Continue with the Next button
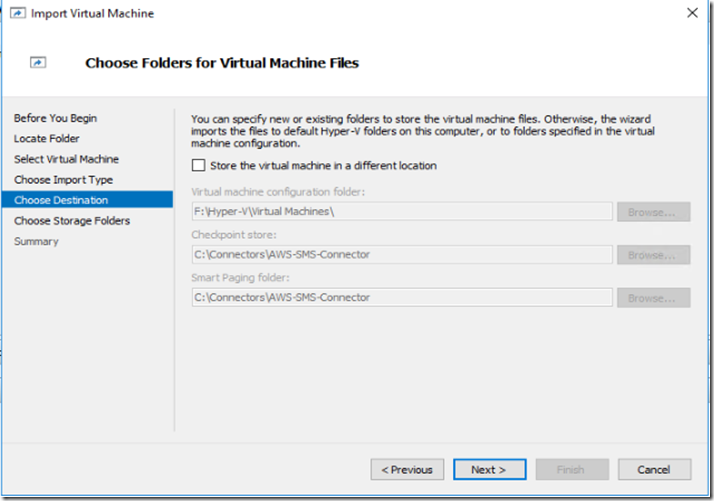 tap(490, 469)
